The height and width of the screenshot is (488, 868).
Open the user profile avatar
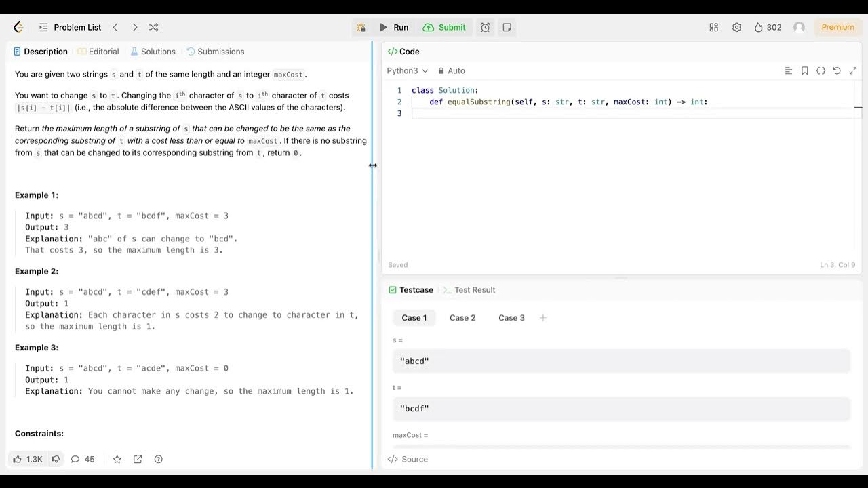tap(799, 27)
